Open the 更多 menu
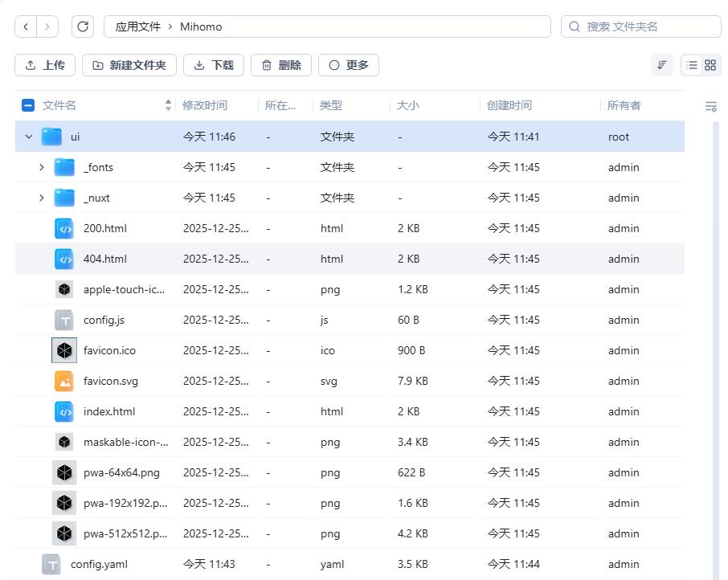Viewport: 728px width, 580px height. (x=349, y=65)
